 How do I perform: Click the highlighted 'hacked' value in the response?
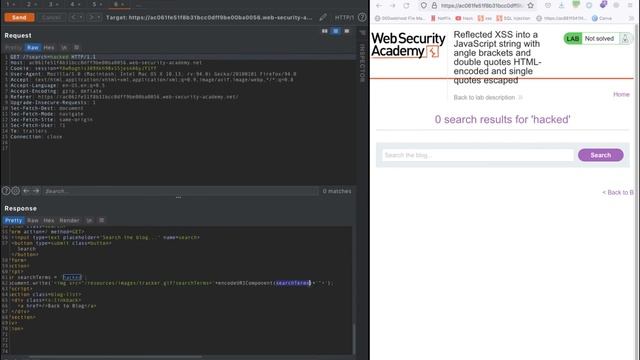[x=72, y=277]
